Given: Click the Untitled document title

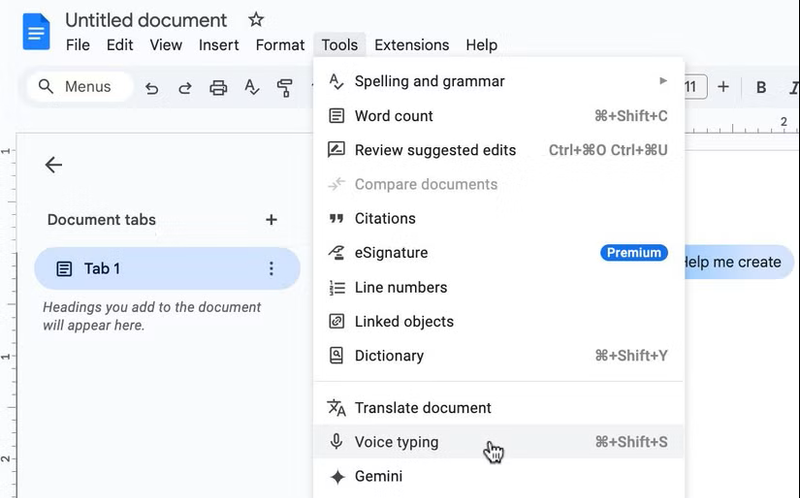Looking at the screenshot, I should tap(146, 20).
